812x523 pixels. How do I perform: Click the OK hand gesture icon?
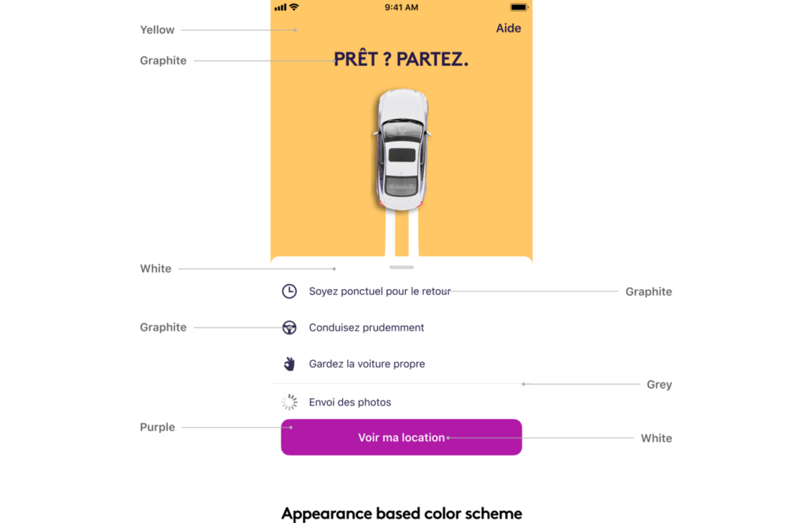pyautogui.click(x=289, y=364)
